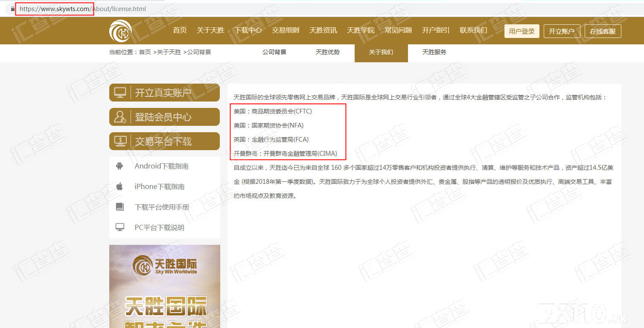This screenshot has height=328, width=644.
Task: Click 关于天胜 in the breadcrumb
Action: (169, 52)
